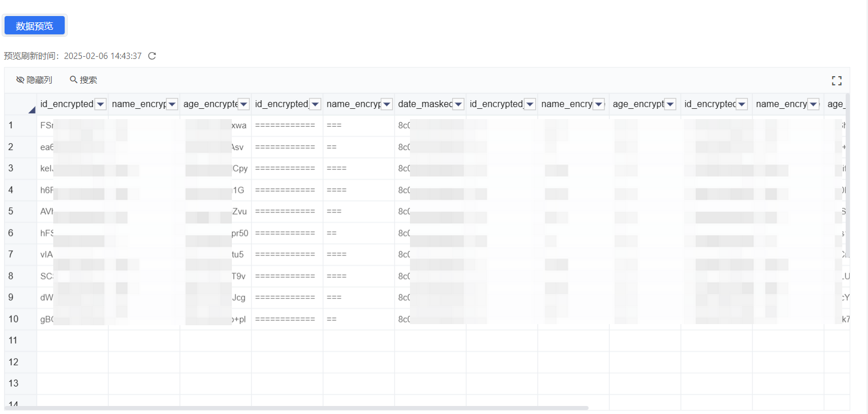The width and height of the screenshot is (868, 414).
Task: Click the short '===' cell in row 9
Action: [359, 297]
